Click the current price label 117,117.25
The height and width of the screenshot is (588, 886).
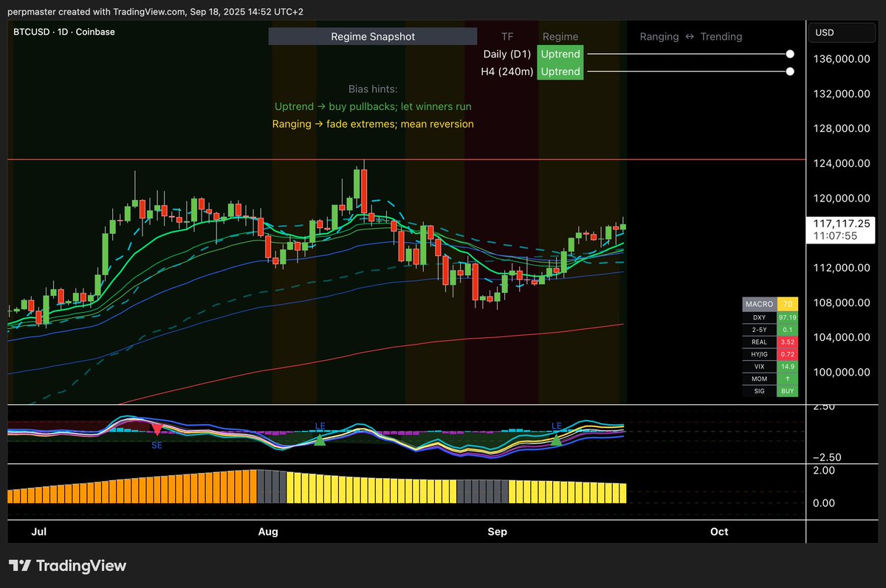coord(841,223)
